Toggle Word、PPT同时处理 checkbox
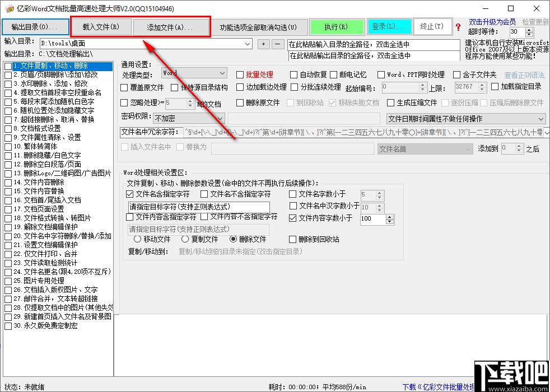Viewport: 550px width, 392px height. (381, 74)
